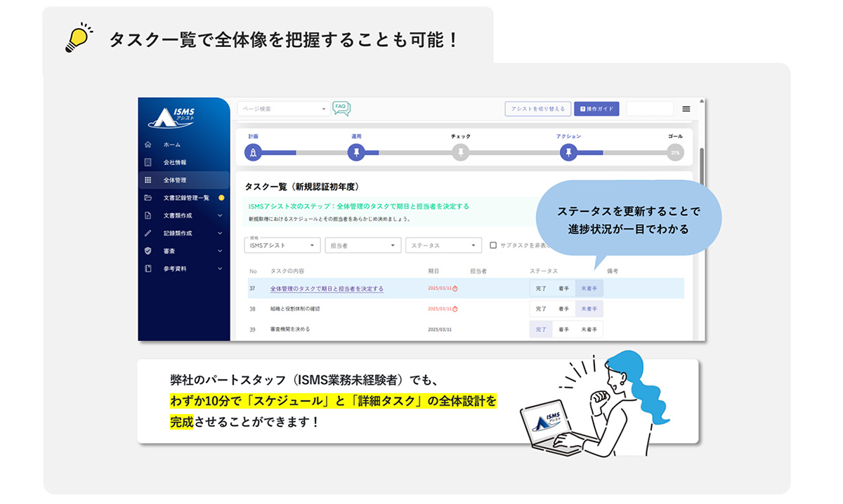Open the ステータス filter dropdown

444,245
